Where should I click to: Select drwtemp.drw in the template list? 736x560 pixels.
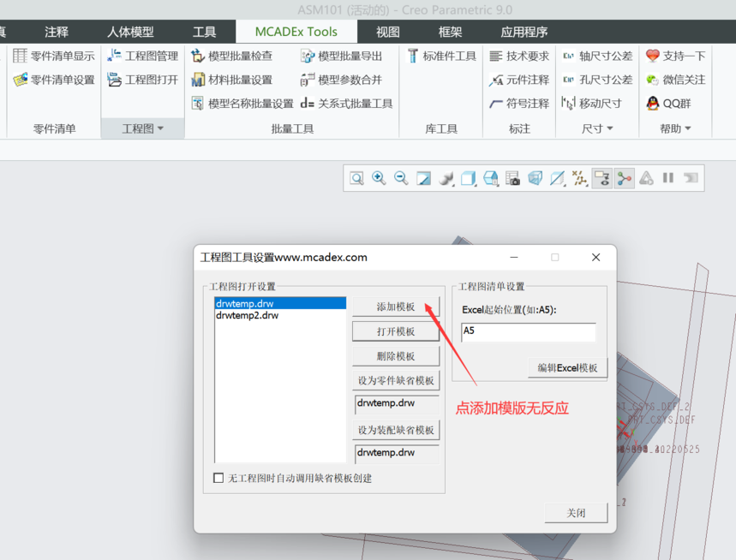pyautogui.click(x=280, y=303)
